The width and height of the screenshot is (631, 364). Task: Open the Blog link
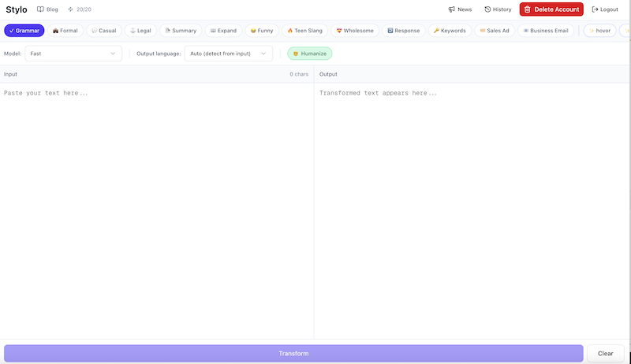47,9
